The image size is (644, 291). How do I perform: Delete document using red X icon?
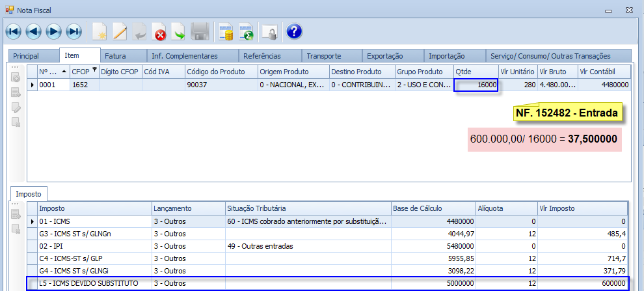[159, 32]
